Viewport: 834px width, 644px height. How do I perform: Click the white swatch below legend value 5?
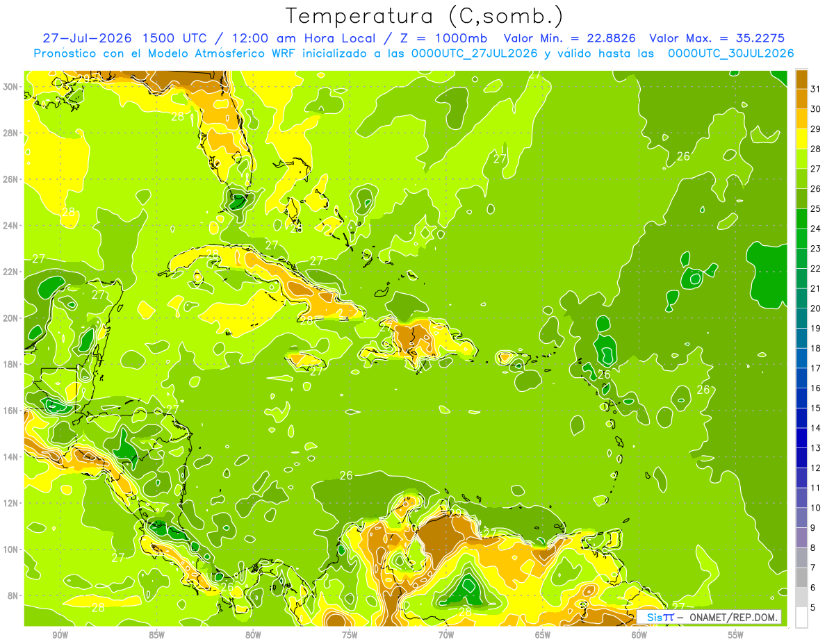(x=801, y=618)
